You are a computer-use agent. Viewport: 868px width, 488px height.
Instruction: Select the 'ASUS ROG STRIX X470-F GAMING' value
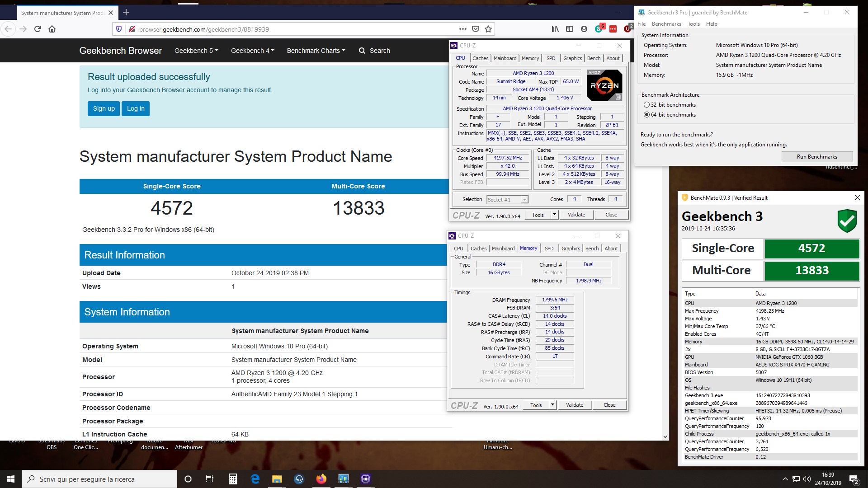(x=792, y=365)
